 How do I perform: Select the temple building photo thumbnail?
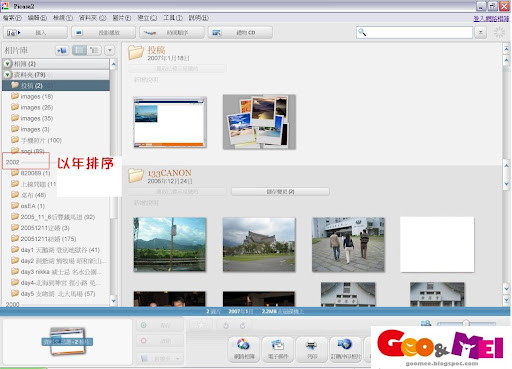tap(259, 244)
